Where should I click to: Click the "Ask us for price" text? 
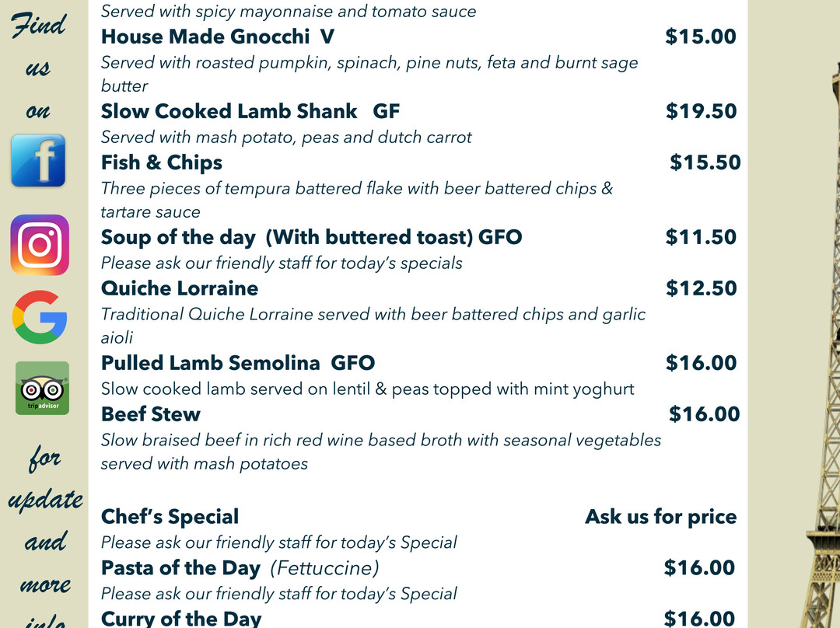[660, 517]
